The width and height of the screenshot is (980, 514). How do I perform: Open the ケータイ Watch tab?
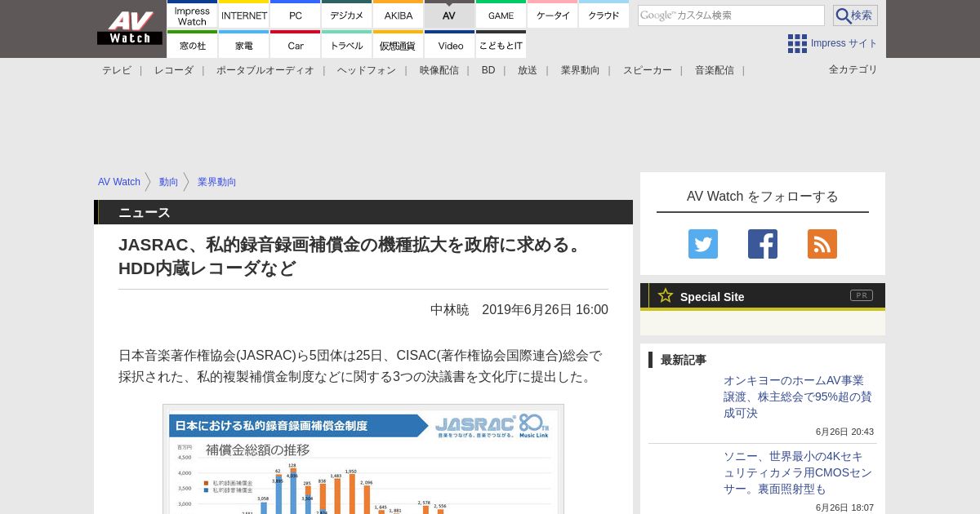553,15
